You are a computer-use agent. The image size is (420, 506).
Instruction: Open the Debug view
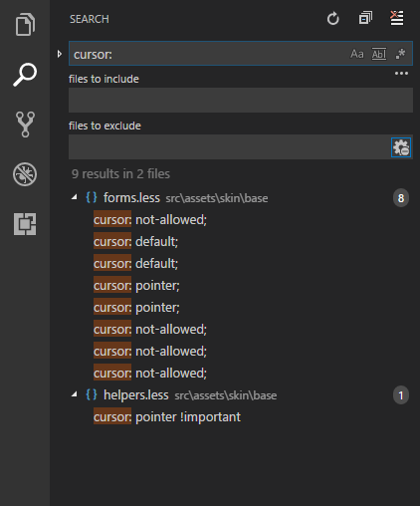click(25, 174)
